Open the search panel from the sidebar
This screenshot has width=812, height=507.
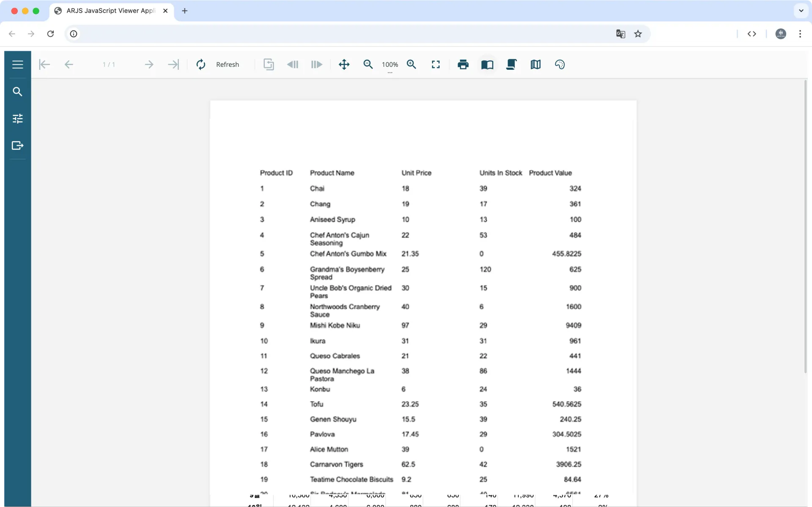pos(17,91)
